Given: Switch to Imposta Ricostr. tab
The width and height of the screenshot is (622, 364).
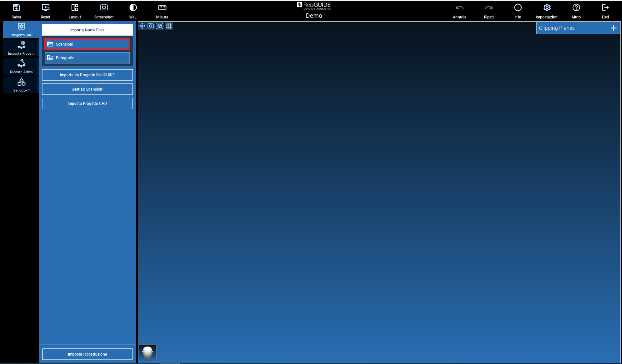Looking at the screenshot, I should (21, 48).
